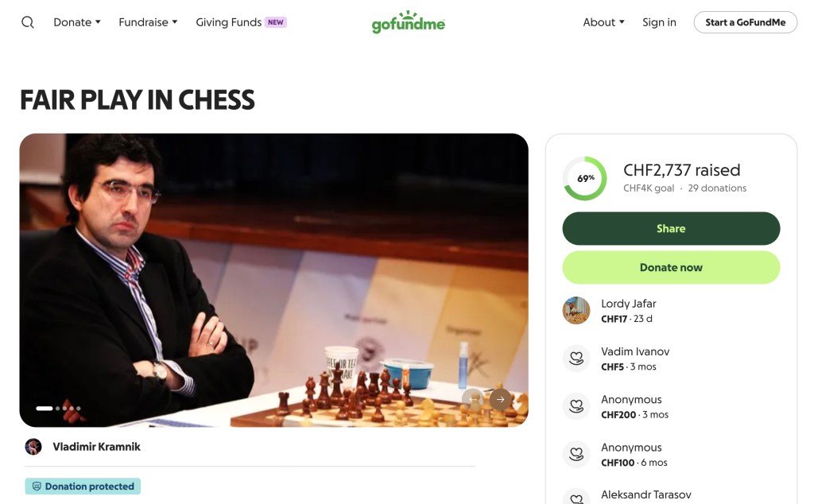Open the Donation protected badge
The image size is (814, 504).
pyautogui.click(x=83, y=487)
